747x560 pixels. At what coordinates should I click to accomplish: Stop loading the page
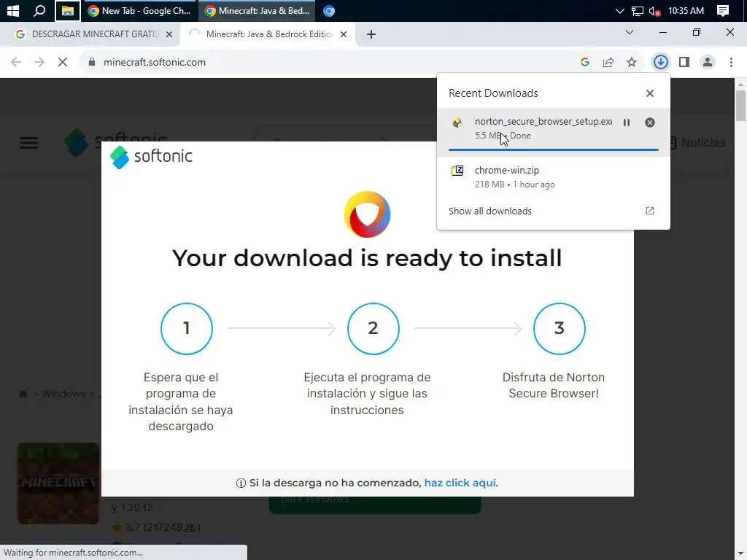63,62
